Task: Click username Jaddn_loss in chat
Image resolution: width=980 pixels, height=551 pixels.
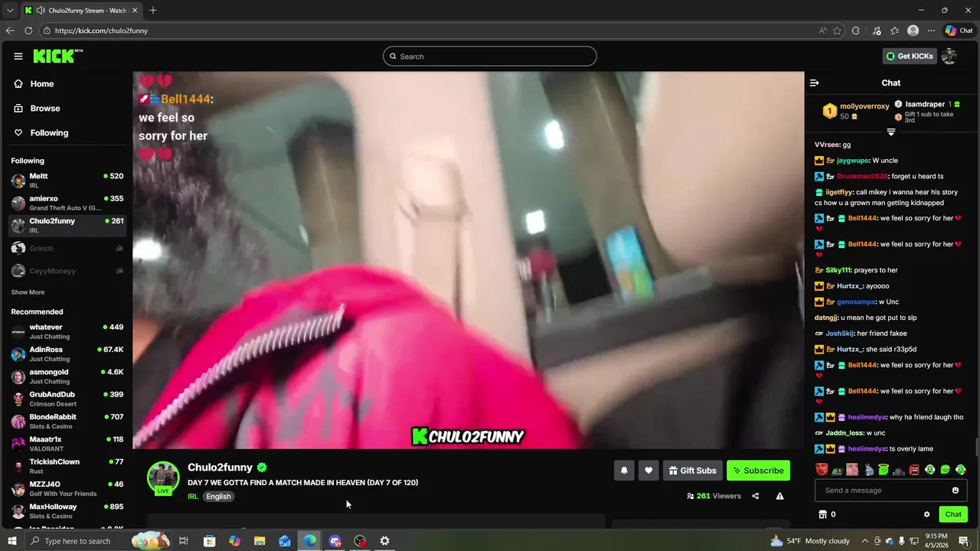Action: pos(844,433)
